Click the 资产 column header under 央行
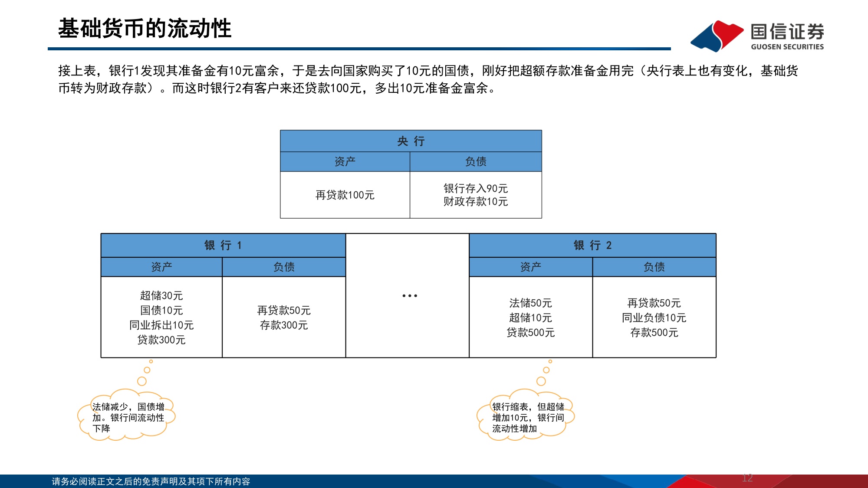 (x=345, y=161)
